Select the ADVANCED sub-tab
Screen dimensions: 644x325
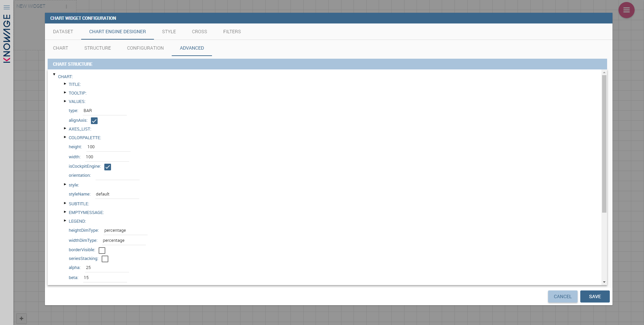192,48
